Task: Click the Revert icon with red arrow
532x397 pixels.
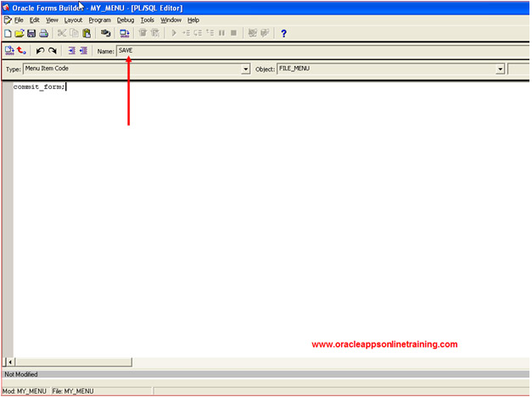Action: (x=21, y=51)
